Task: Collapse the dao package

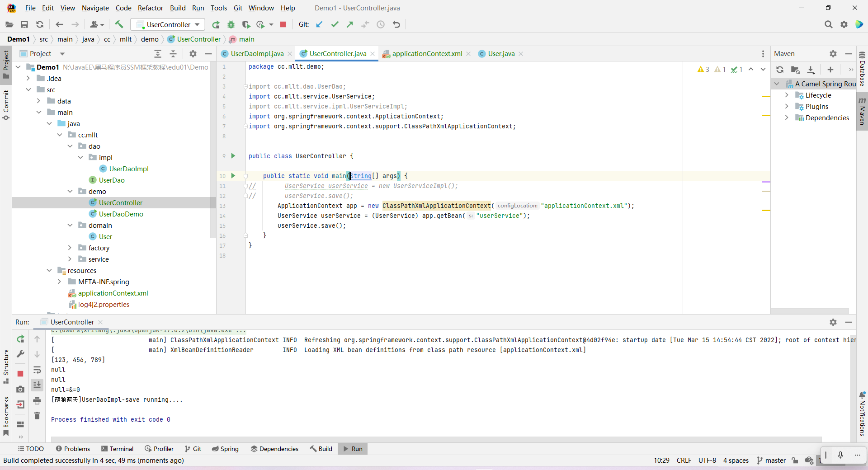Action: (x=70, y=146)
